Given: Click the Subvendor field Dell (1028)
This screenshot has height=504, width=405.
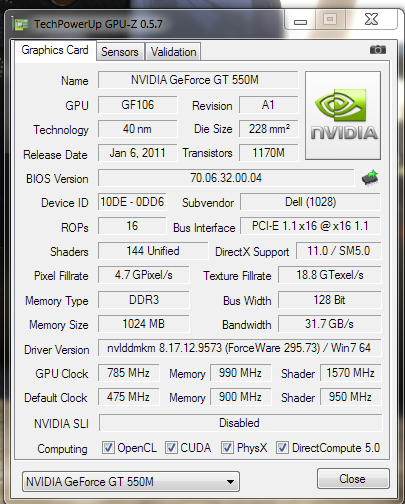Looking at the screenshot, I should point(310,202).
